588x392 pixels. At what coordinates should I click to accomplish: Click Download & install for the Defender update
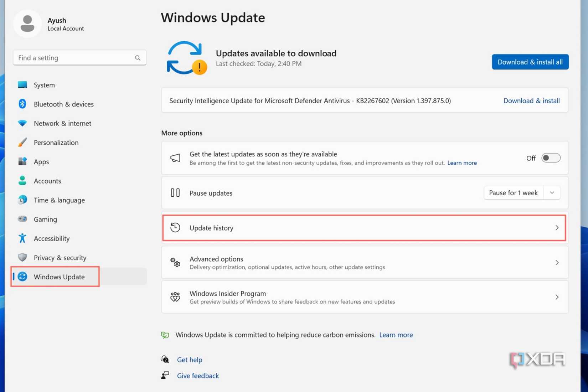pyautogui.click(x=531, y=100)
